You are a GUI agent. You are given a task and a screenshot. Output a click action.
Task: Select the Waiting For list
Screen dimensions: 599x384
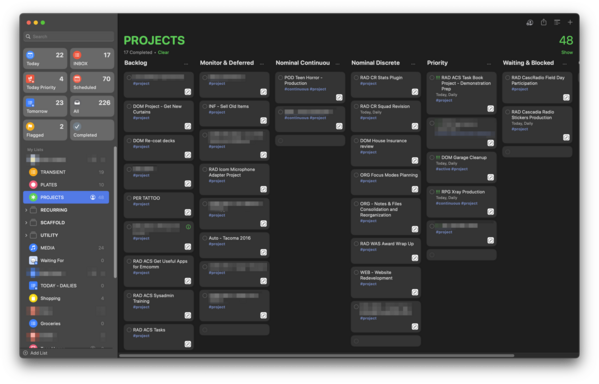pos(66,260)
